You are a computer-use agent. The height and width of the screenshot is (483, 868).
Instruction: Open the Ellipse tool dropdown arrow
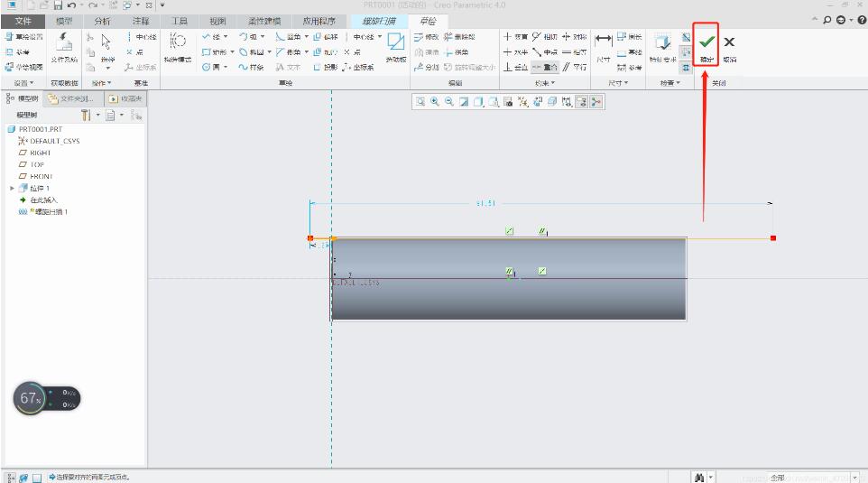click(x=269, y=52)
